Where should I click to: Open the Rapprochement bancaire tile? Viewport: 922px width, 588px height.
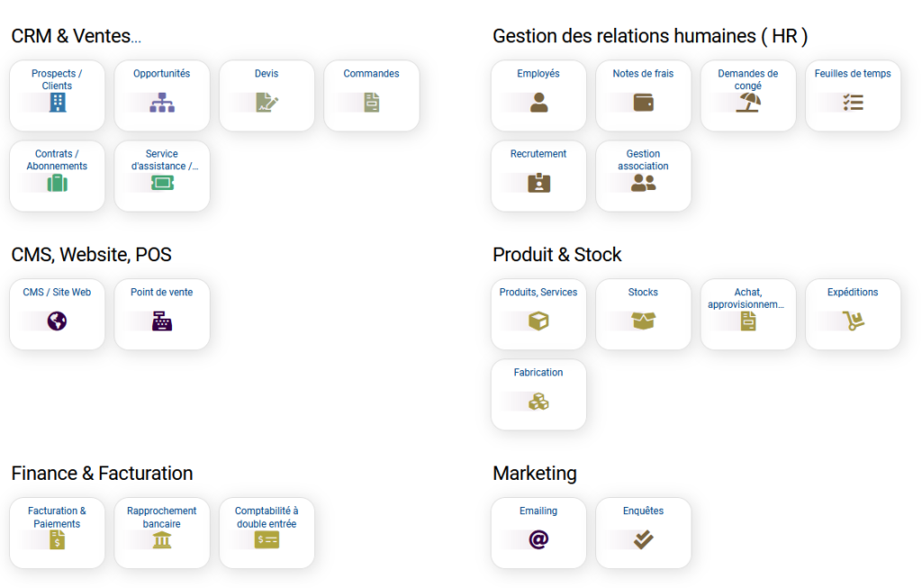click(162, 533)
